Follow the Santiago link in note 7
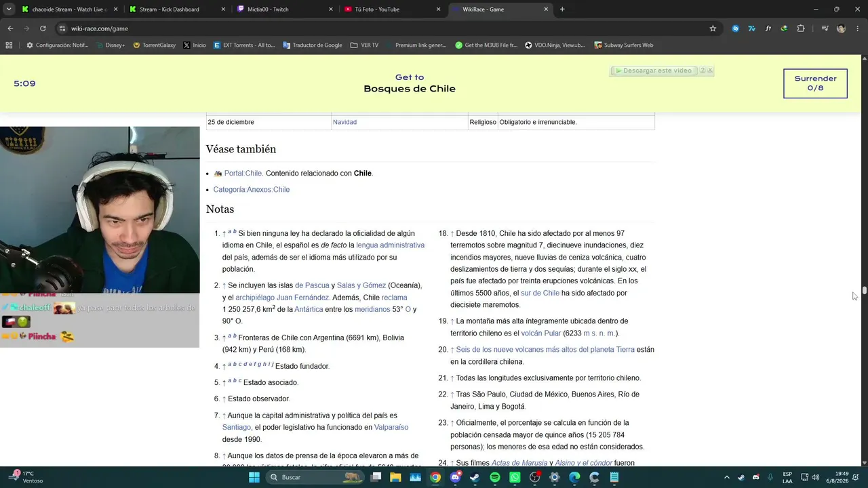The image size is (868, 488). [x=237, y=428]
